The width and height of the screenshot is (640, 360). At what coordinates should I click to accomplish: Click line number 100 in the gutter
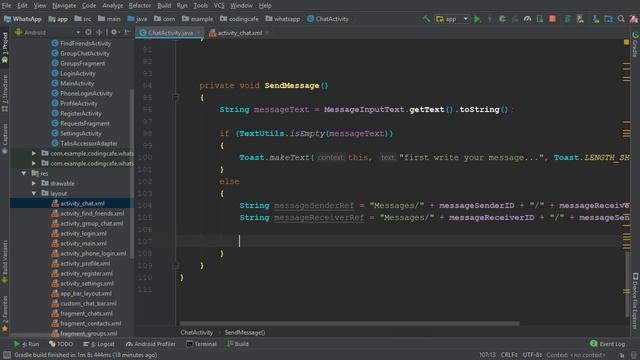(x=145, y=158)
